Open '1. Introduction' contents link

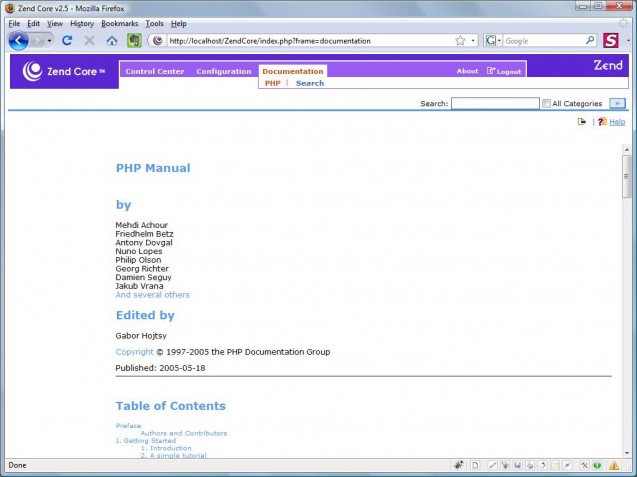(166, 448)
